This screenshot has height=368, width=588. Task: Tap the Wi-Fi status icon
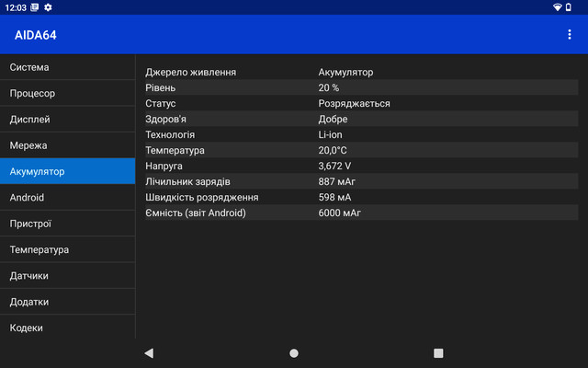tap(558, 7)
